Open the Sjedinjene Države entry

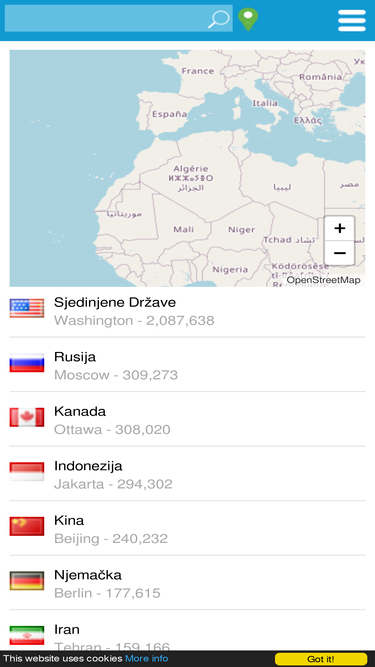click(x=188, y=311)
